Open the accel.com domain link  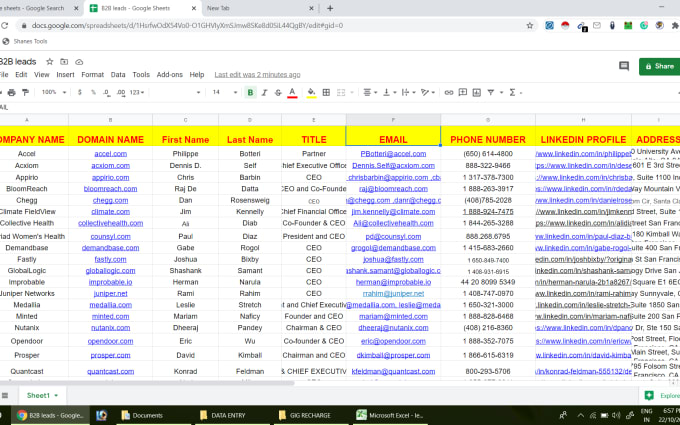click(111, 154)
